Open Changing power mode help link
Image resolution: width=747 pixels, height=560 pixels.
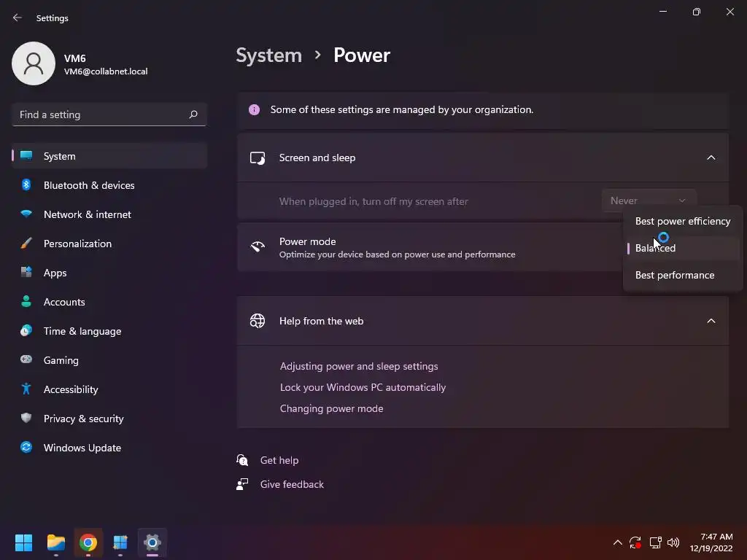point(331,408)
